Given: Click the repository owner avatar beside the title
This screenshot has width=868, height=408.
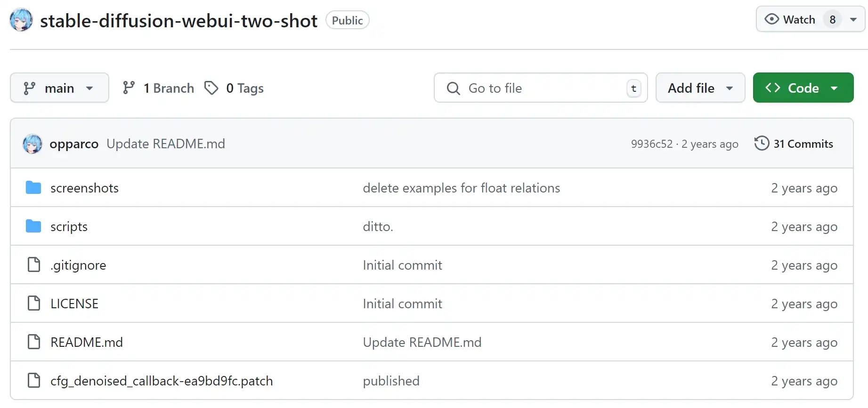Looking at the screenshot, I should (21, 20).
